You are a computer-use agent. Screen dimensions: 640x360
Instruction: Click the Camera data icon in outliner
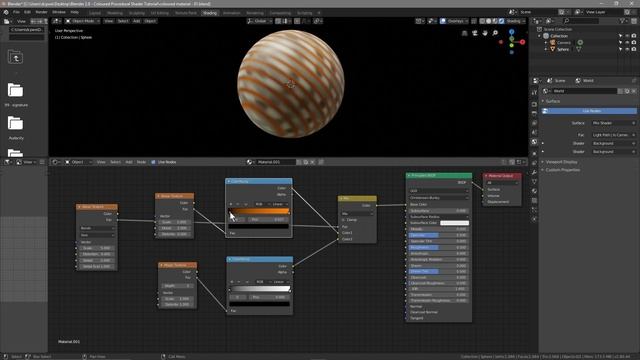click(580, 42)
